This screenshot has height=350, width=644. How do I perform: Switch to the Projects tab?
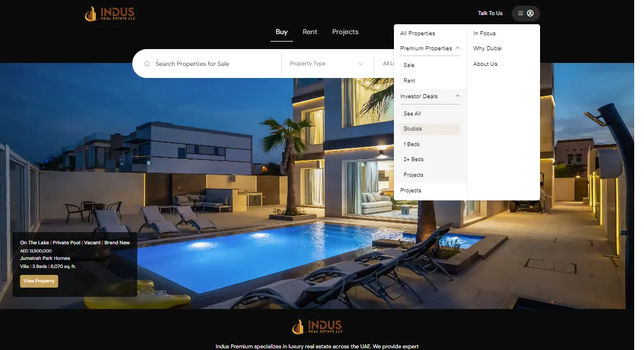click(345, 32)
